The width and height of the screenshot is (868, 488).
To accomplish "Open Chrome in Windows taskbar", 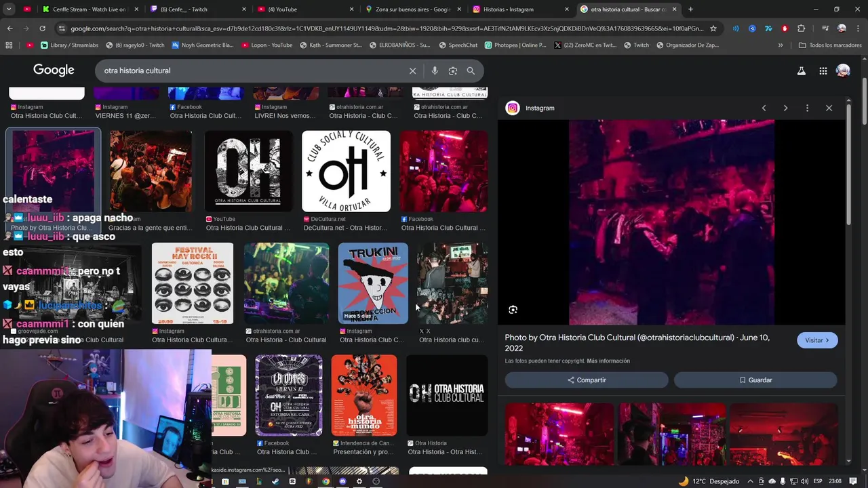I will 326,481.
